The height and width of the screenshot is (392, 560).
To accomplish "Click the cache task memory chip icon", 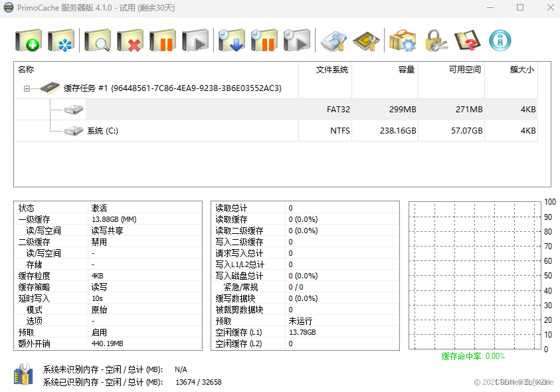I will [x=50, y=88].
